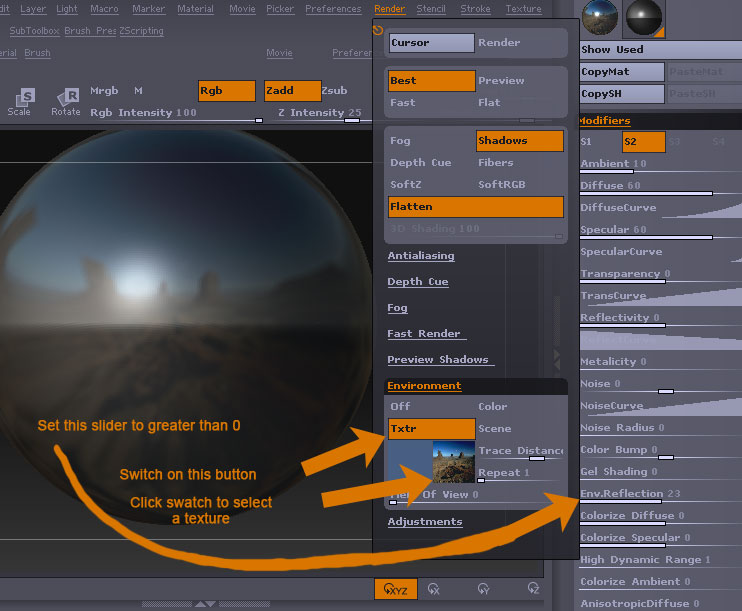The height and width of the screenshot is (611, 742).
Task: Click the Render button
Action: point(499,43)
